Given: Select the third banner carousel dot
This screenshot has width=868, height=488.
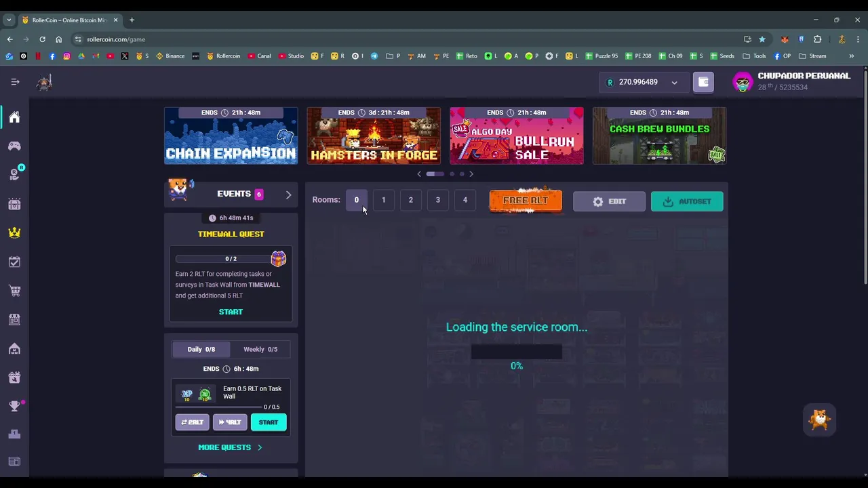Looking at the screenshot, I should (x=462, y=174).
